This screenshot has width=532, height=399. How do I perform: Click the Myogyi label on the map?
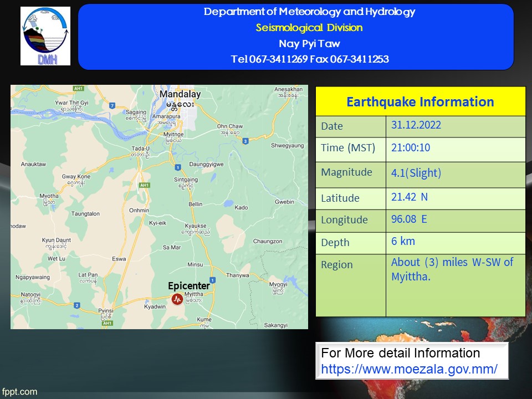pyautogui.click(x=278, y=284)
